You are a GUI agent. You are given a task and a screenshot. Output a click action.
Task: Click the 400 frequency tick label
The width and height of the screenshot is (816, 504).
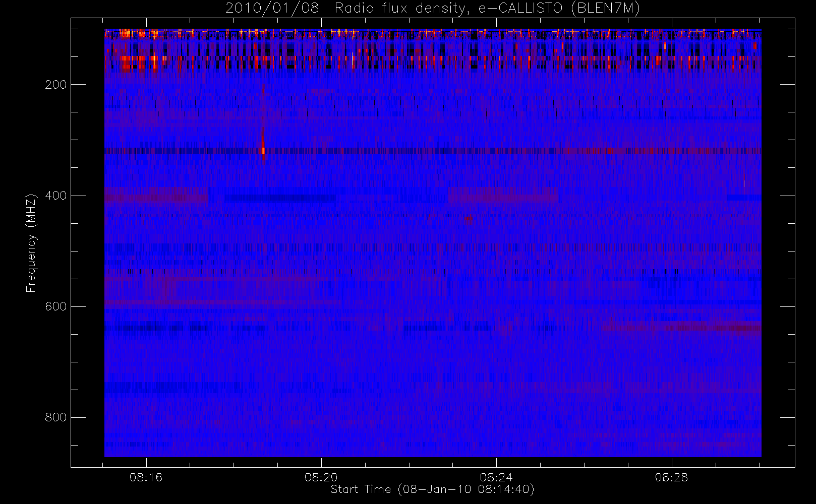click(x=56, y=196)
